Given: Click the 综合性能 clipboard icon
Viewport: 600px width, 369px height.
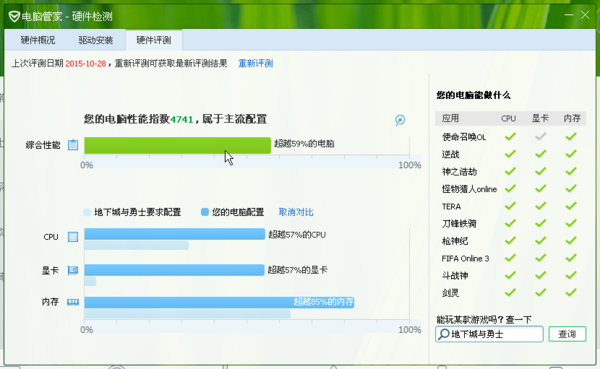Looking at the screenshot, I should tap(73, 145).
